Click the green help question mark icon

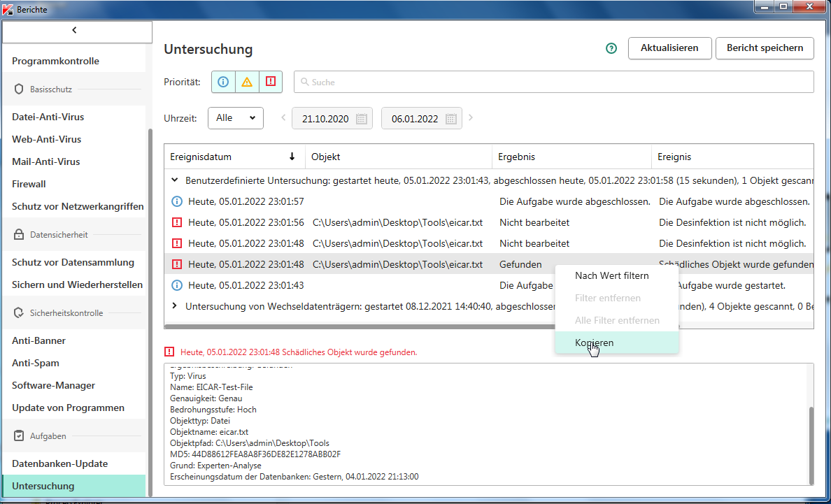pos(611,48)
